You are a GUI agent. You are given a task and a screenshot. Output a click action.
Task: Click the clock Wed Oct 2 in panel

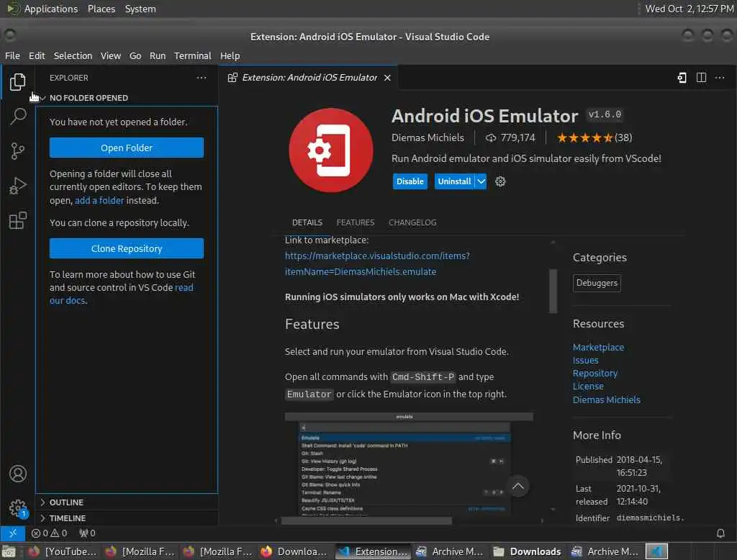coord(689,9)
